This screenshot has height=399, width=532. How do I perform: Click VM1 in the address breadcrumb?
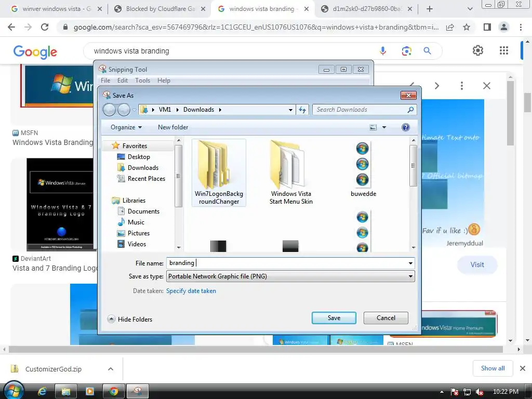[x=165, y=110]
